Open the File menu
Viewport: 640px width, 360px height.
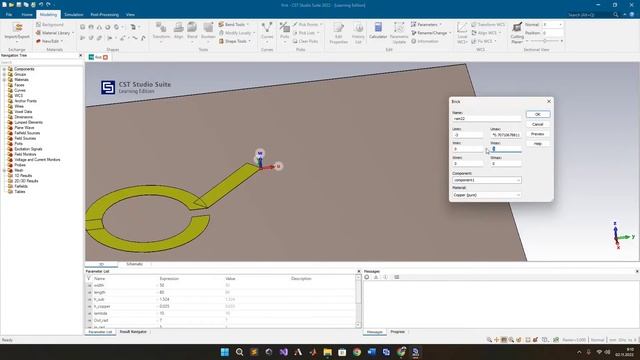9,15
